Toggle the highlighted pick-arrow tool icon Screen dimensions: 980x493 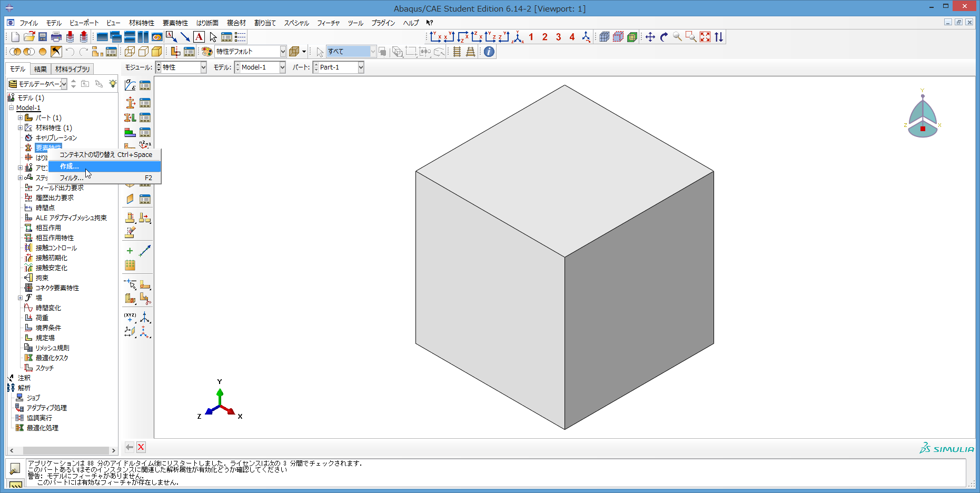point(56,52)
